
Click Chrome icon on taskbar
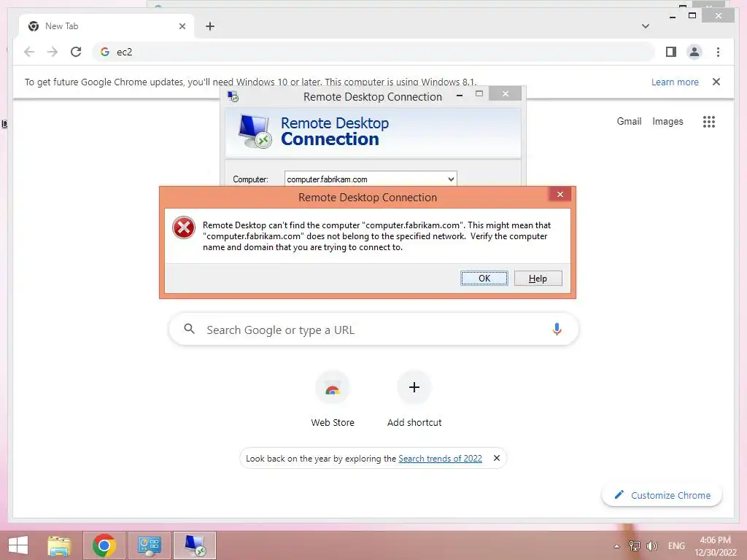[104, 545]
